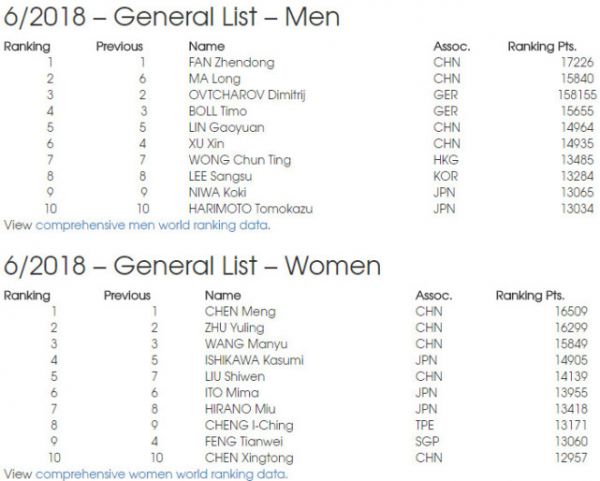Click the women's list heading
The height and width of the screenshot is (481, 600).
point(192,265)
